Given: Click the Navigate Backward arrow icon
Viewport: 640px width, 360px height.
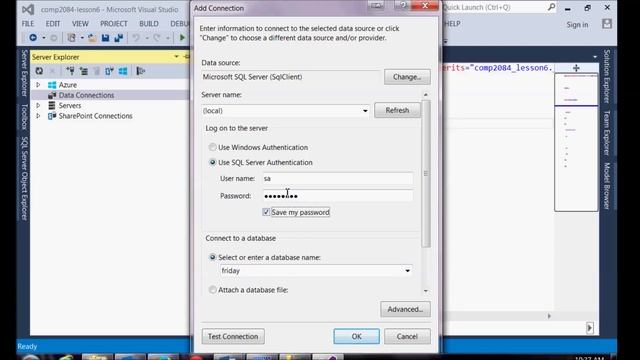Looking at the screenshot, I should (x=33, y=38).
